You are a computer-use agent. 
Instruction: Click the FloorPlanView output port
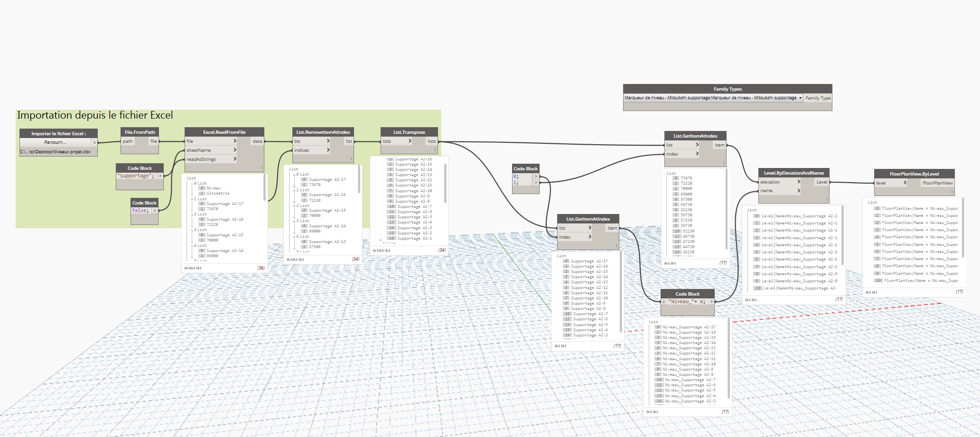tap(937, 183)
